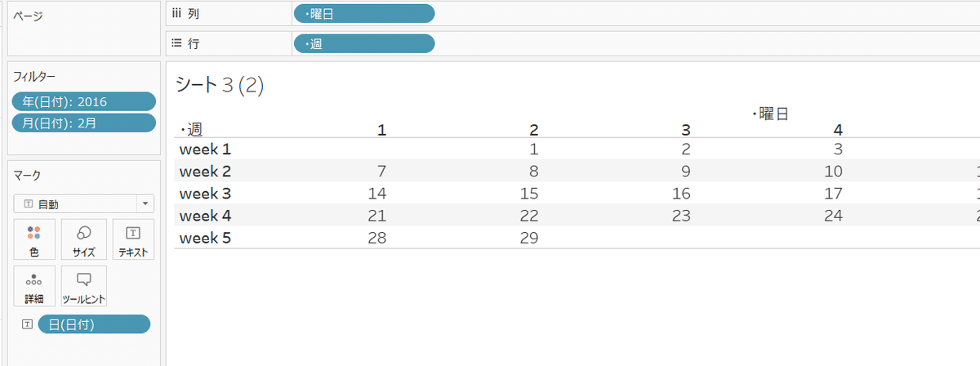Select the ・曜日 pill on columns shelf
980x366 pixels.
coord(364,14)
